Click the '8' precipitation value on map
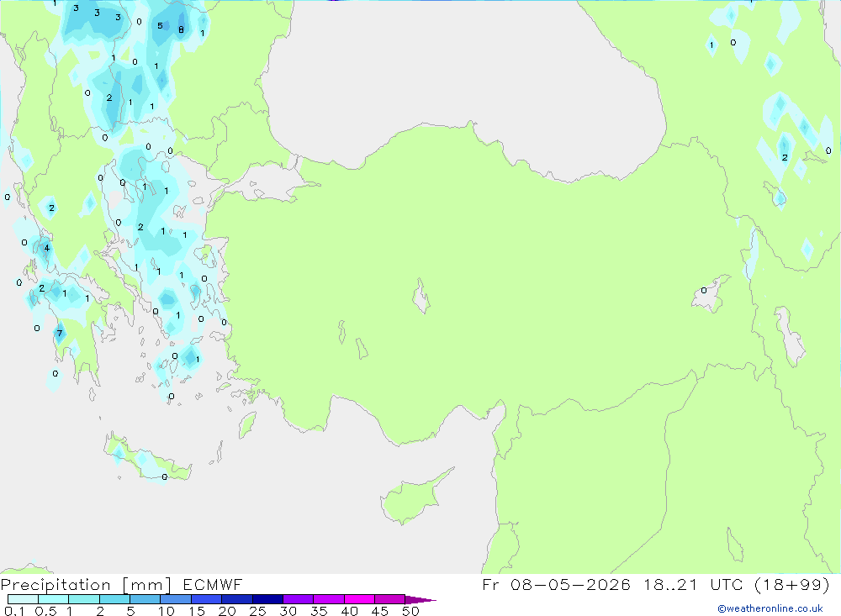The width and height of the screenshot is (841, 616). 182,29
